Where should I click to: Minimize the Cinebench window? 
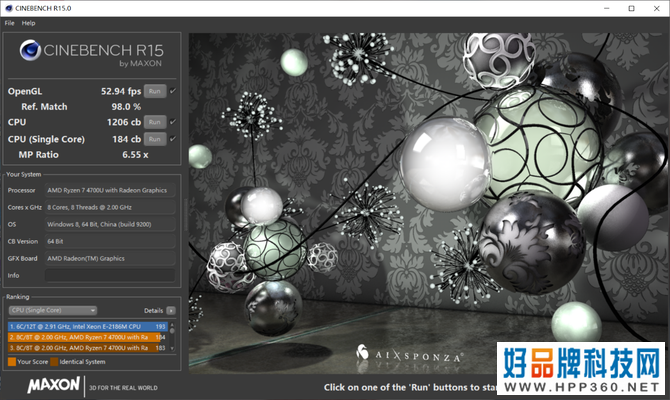(x=607, y=8)
